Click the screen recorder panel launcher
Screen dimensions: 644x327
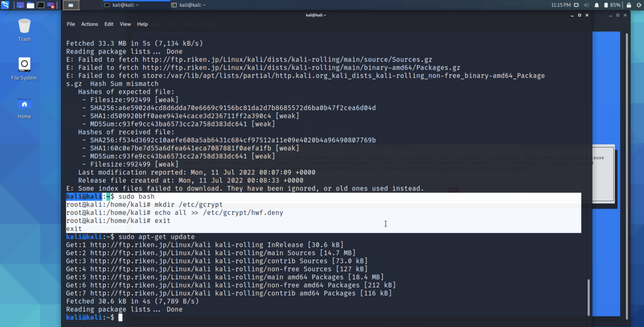point(51,5)
